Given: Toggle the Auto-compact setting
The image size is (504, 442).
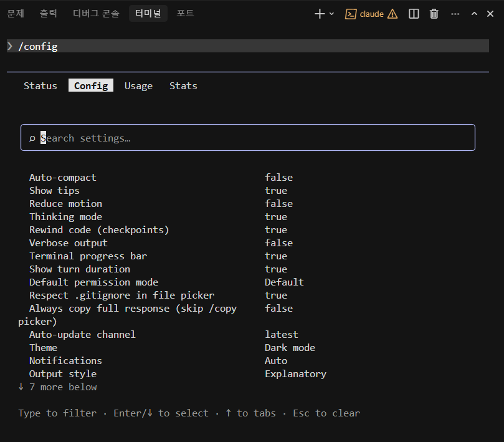Looking at the screenshot, I should point(63,178).
